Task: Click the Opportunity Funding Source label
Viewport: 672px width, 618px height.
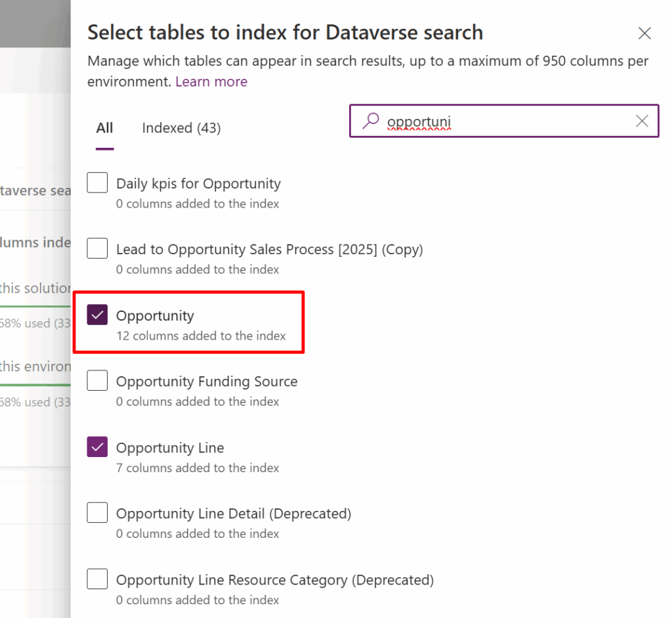Action: tap(207, 382)
